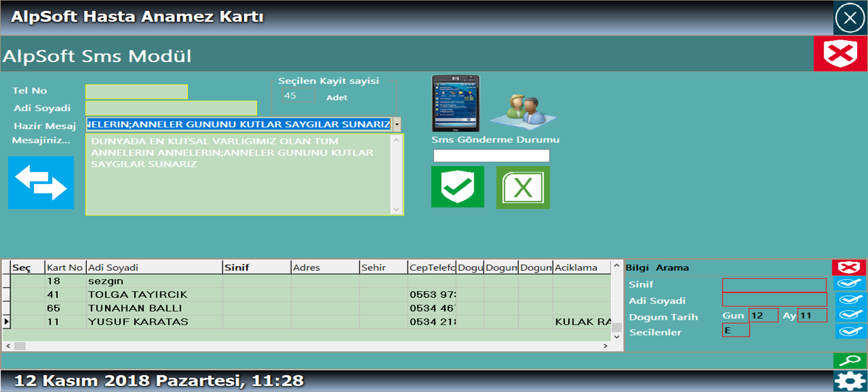Viewport: 868px width, 392px height.
Task: Focus the Tel No input field
Action: (x=137, y=92)
